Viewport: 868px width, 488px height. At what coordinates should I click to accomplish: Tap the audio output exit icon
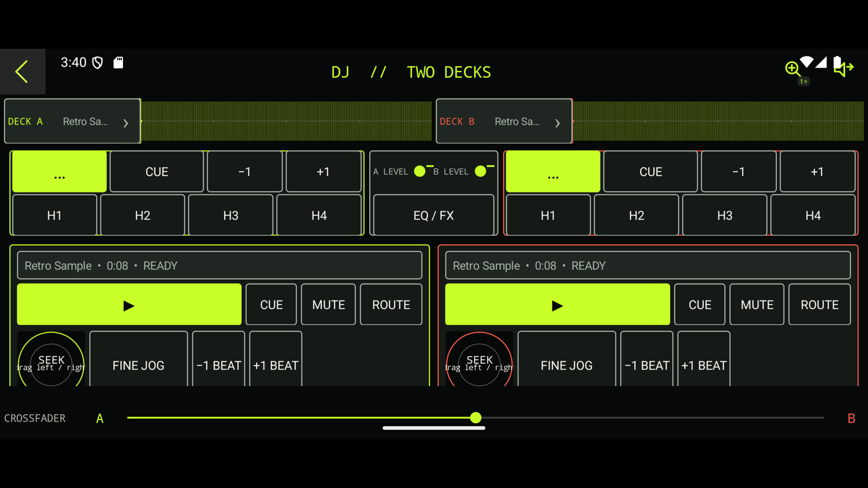point(844,68)
